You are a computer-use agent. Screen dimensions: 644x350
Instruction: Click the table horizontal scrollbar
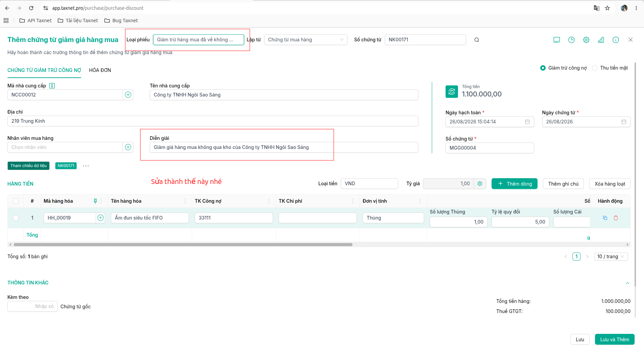[x=183, y=245]
